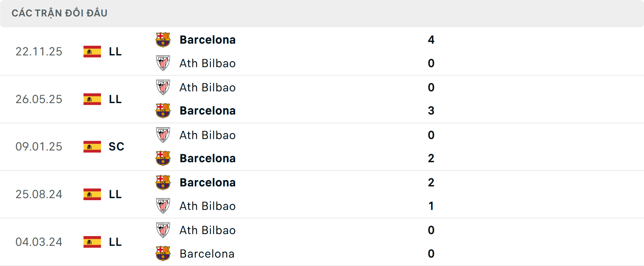Screen dimensions: 644x266
Task: Click the score 3 in the 26.05.25 row
Action: click(431, 110)
